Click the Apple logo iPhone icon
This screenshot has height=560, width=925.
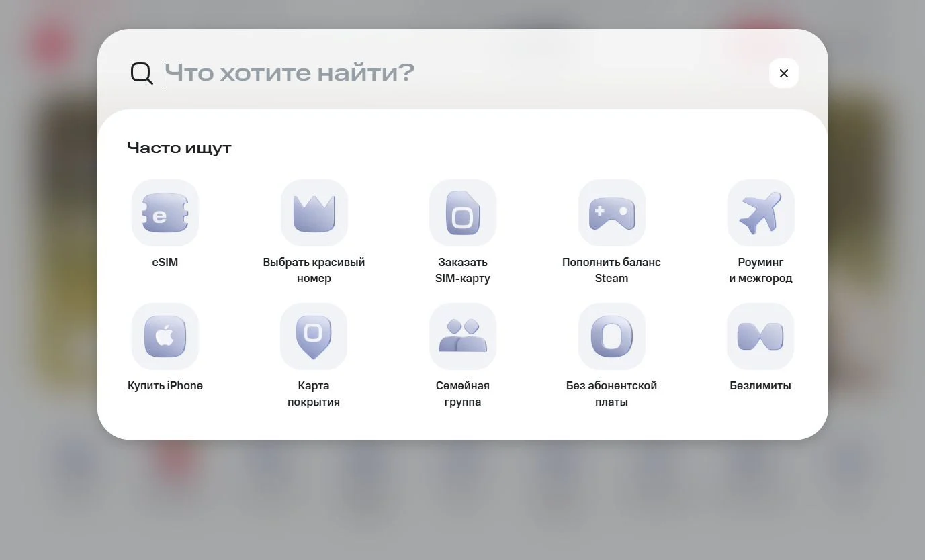(165, 336)
